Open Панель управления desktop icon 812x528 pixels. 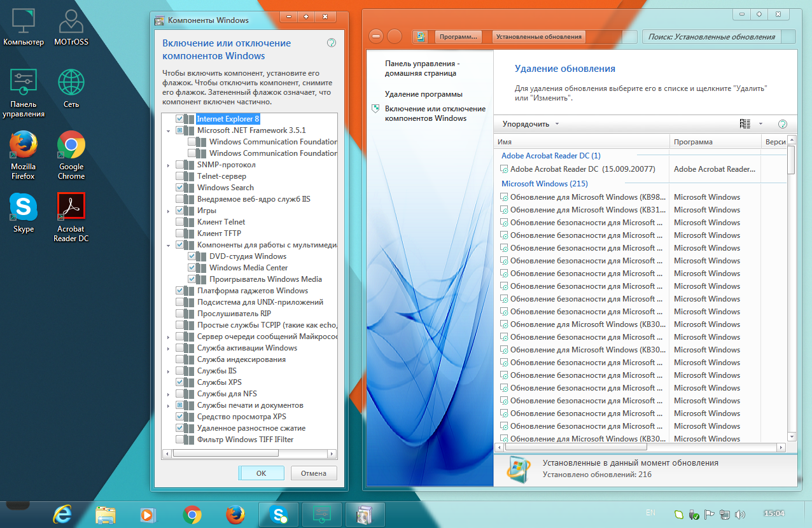(x=24, y=94)
